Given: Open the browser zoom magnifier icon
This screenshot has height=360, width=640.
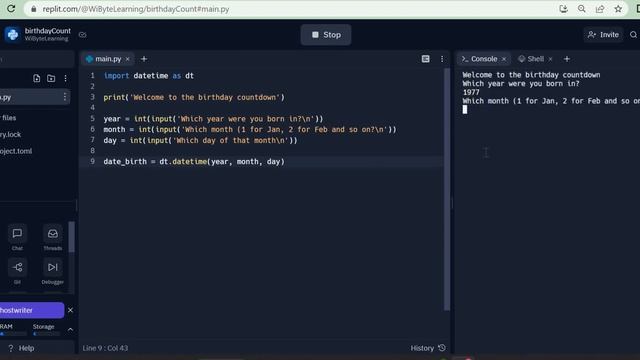Looking at the screenshot, I should click(582, 9).
